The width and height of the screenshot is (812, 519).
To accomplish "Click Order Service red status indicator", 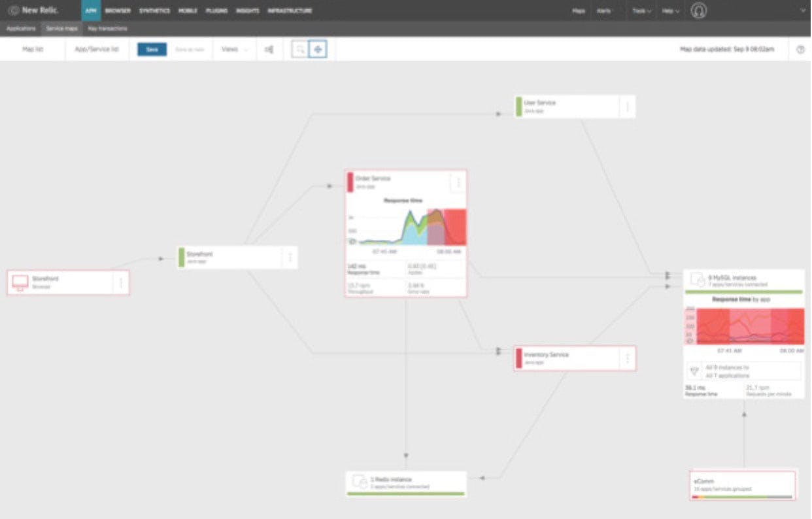I will 350,182.
